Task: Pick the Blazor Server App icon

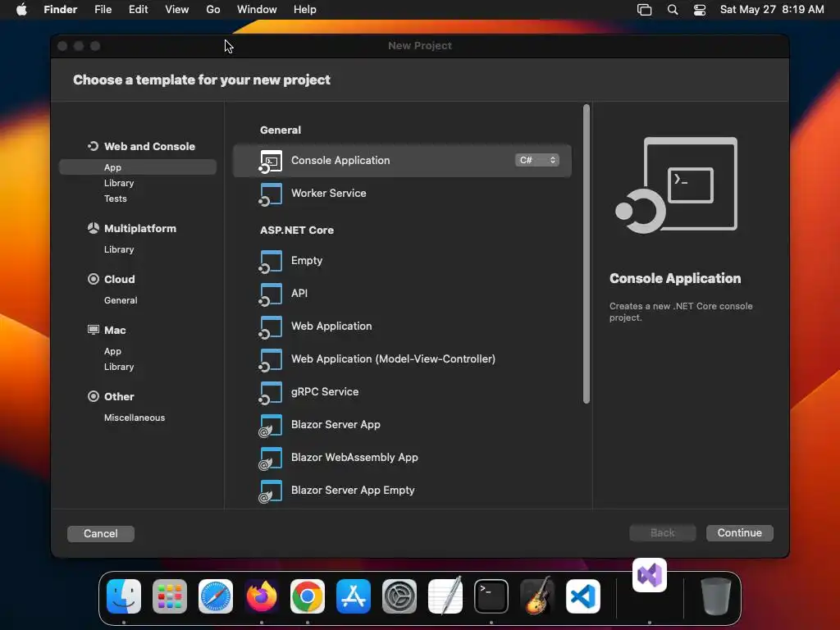Action: pyautogui.click(x=271, y=426)
